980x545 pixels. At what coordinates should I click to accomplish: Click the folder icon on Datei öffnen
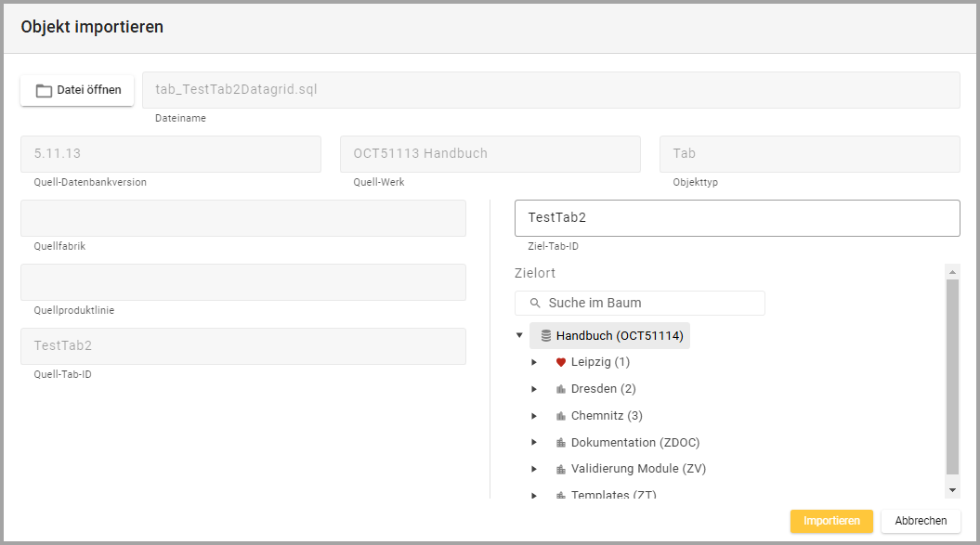[43, 91]
